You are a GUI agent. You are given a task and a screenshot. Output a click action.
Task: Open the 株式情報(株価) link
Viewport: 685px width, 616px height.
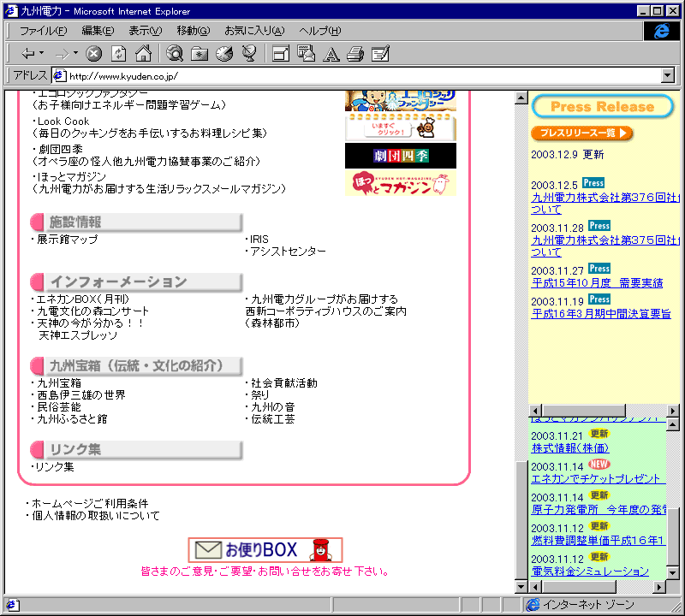570,448
